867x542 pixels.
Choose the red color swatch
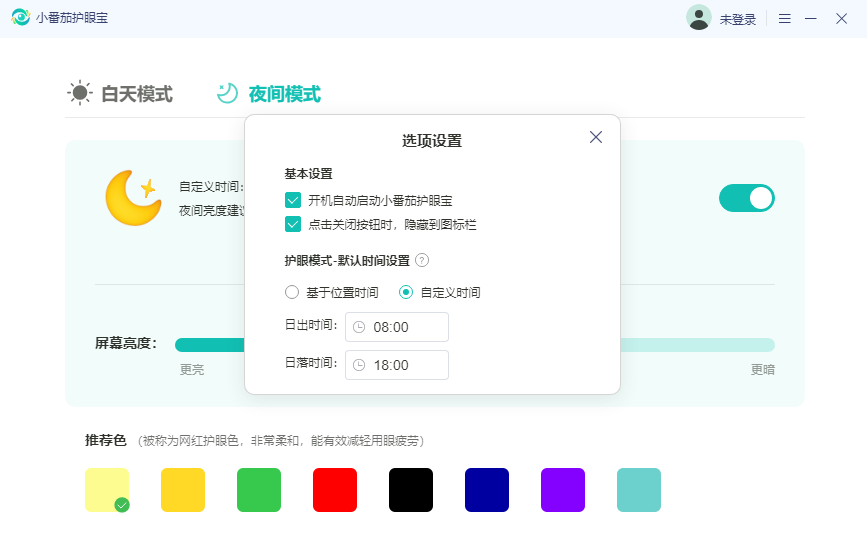point(335,490)
